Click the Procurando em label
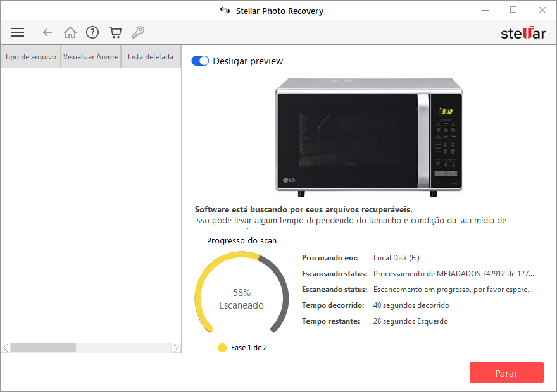The height and width of the screenshot is (392, 557). click(330, 258)
